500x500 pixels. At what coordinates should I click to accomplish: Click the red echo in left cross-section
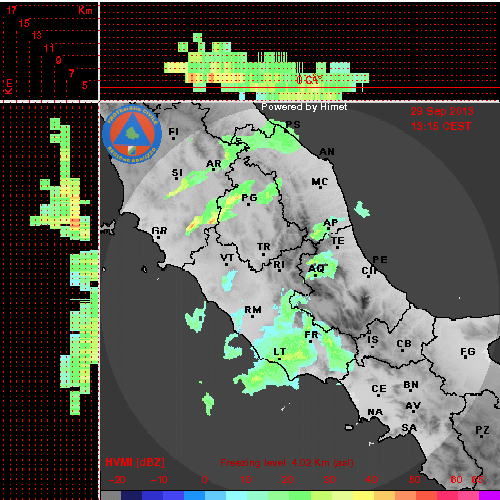coord(76,221)
